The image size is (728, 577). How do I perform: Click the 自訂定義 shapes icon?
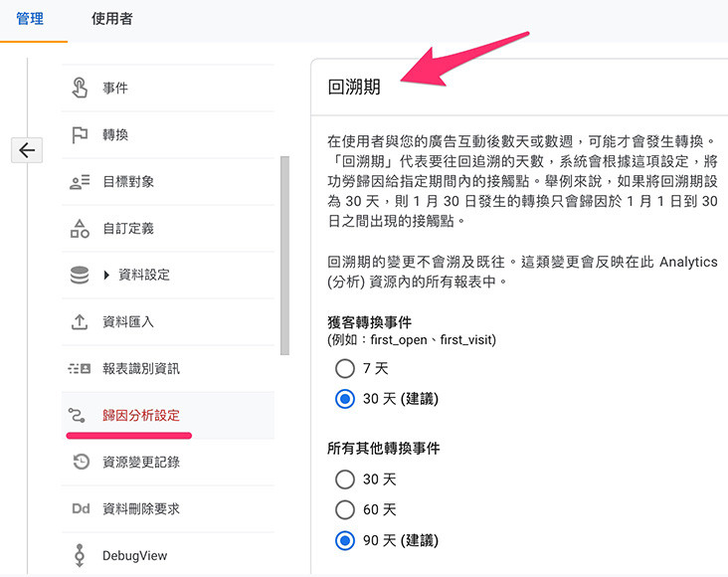(80, 228)
